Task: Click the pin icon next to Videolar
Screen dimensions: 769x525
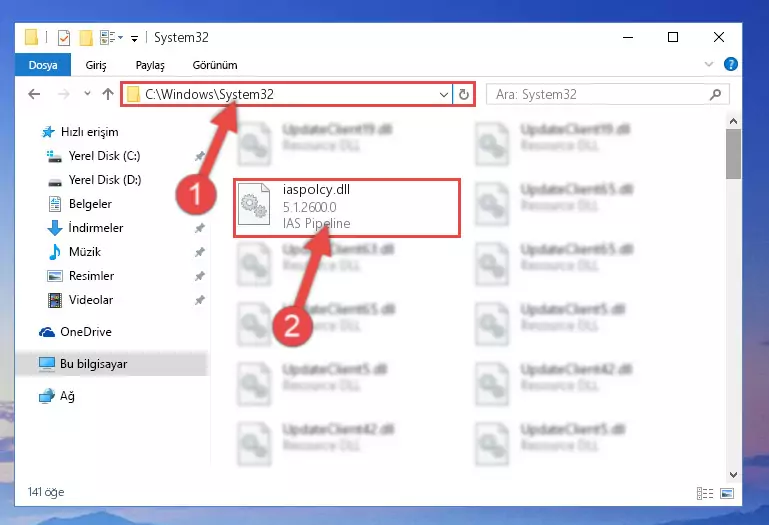Action: coord(200,300)
